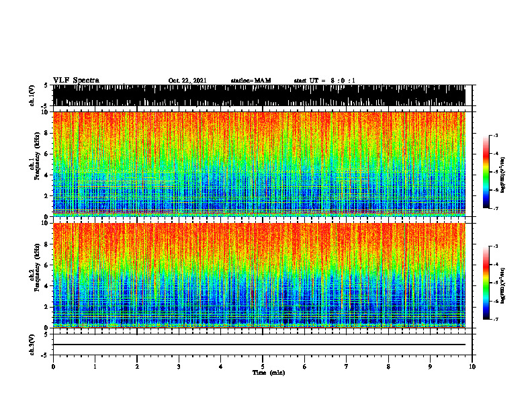Click the "4" tick on the time axis

coord(221,367)
